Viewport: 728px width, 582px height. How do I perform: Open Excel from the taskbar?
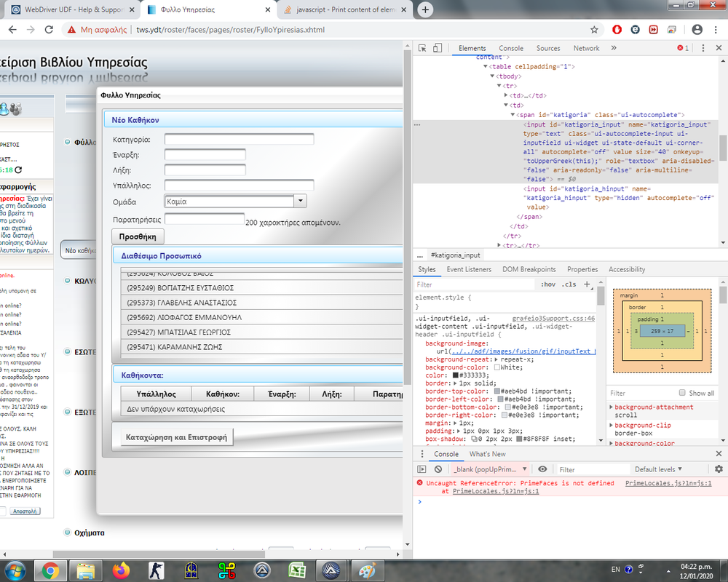pos(297,570)
